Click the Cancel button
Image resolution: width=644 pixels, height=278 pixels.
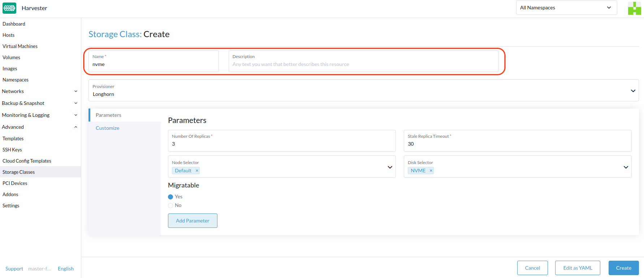point(532,268)
